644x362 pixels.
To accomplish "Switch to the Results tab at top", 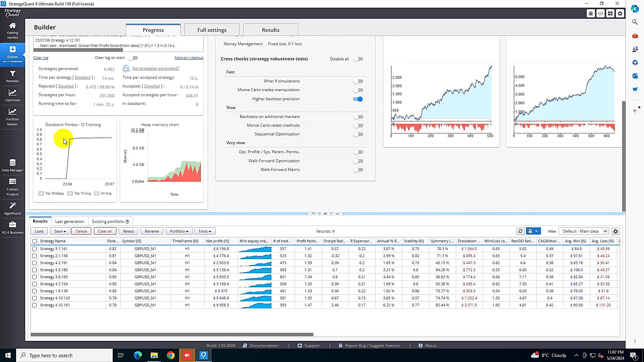I will click(271, 30).
